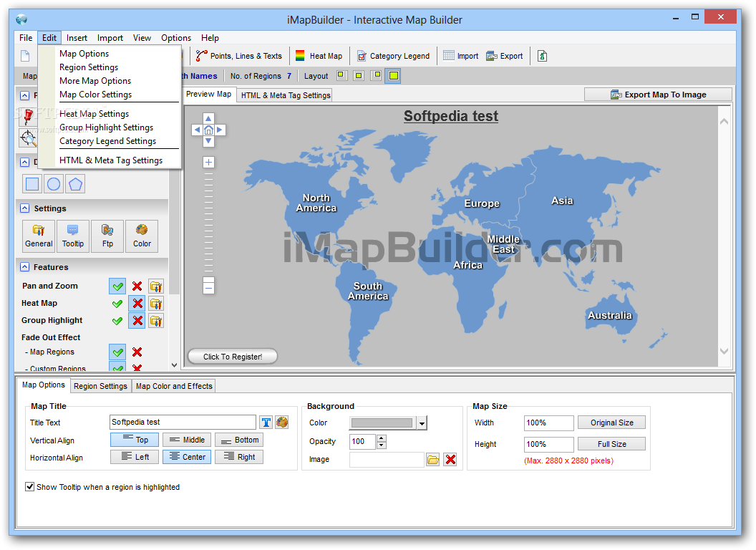Image resolution: width=756 pixels, height=550 pixels.
Task: Enable Map Regions fade out green check
Action: tap(117, 352)
